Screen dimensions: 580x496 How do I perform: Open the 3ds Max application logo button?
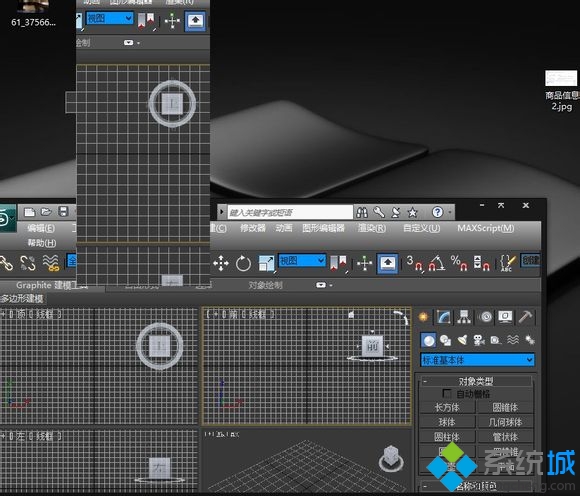pyautogui.click(x=7, y=218)
